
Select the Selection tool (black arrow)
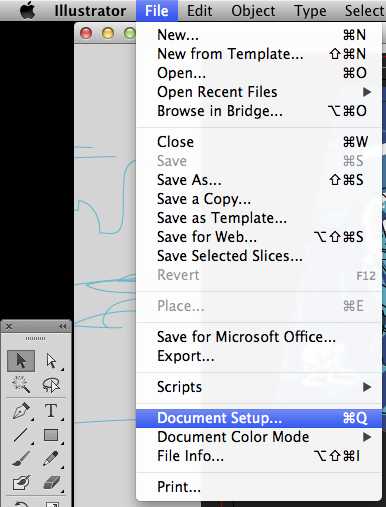click(21, 361)
